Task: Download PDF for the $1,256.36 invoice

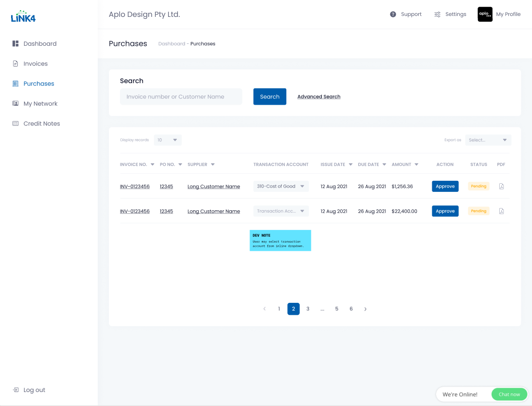Action: (501, 186)
